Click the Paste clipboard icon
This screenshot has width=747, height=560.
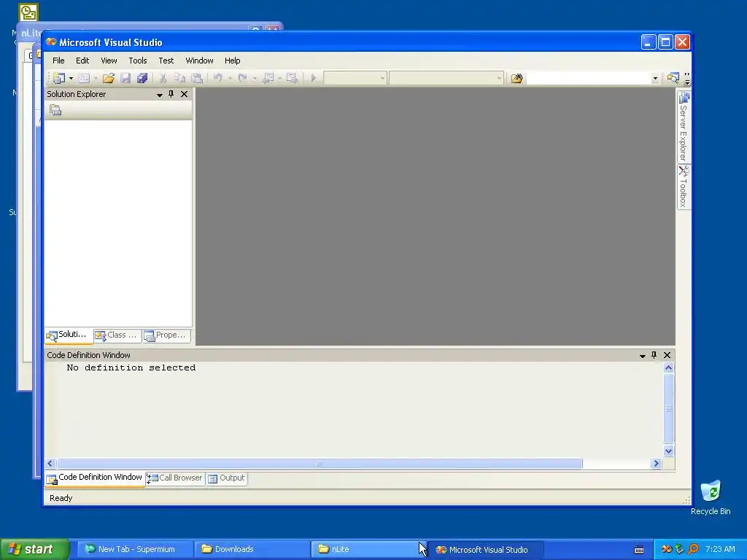(197, 78)
